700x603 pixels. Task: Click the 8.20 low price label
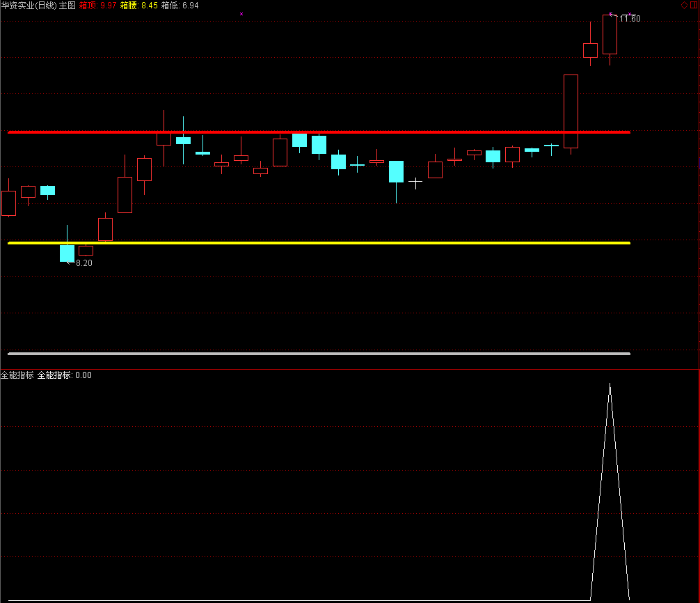(84, 263)
